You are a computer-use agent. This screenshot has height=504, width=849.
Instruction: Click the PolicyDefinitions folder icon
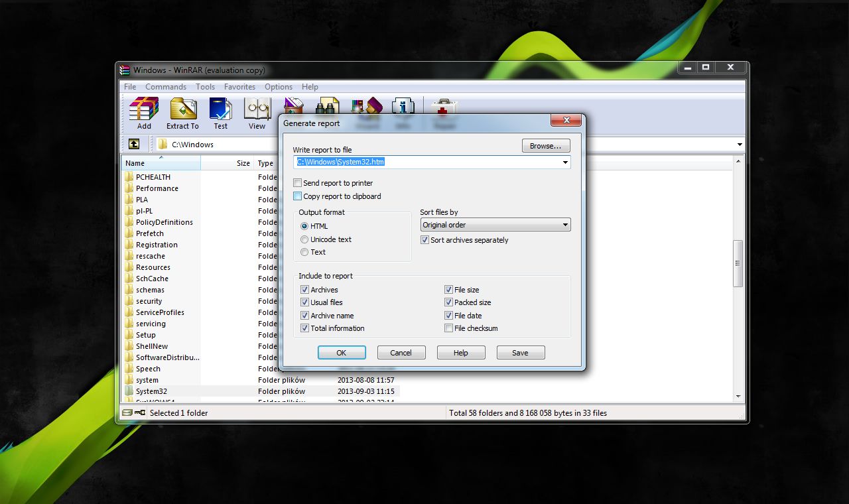[x=129, y=222]
